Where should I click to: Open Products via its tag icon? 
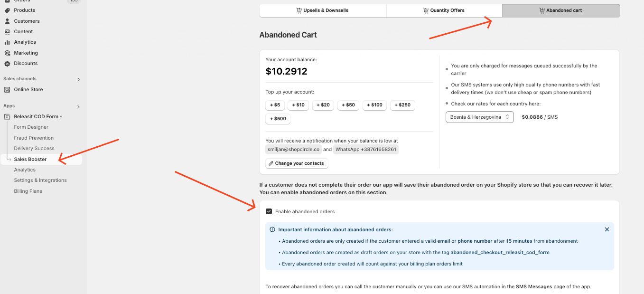[7, 10]
